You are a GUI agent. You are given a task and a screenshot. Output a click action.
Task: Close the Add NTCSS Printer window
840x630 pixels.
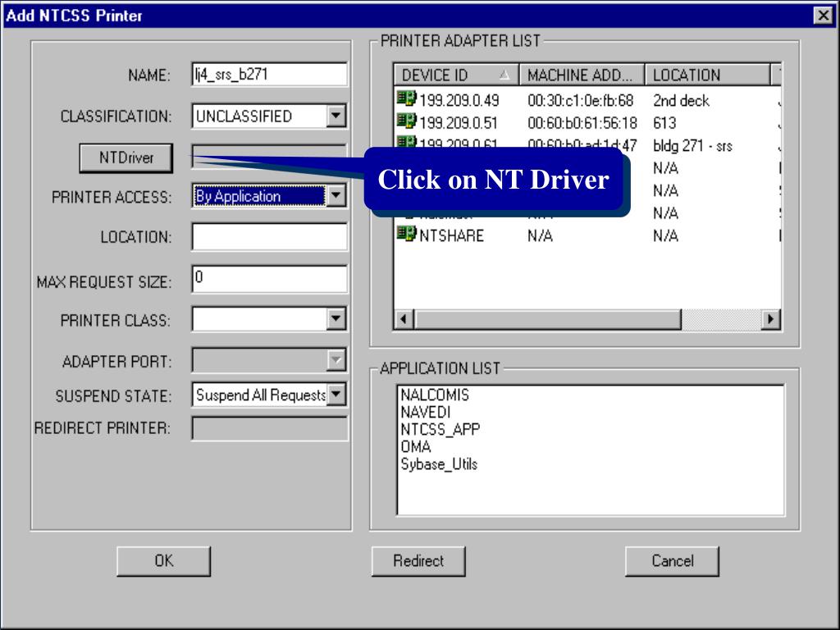823,16
